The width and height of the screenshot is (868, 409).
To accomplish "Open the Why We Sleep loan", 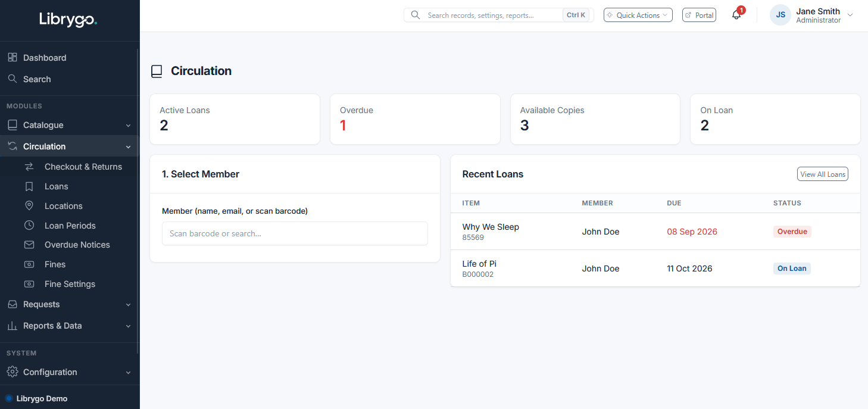I will [491, 227].
